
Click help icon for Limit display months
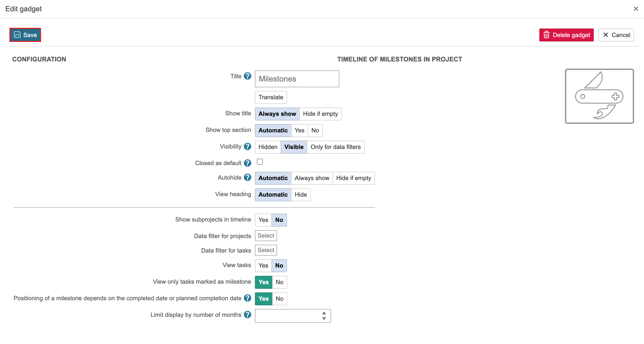point(247,315)
